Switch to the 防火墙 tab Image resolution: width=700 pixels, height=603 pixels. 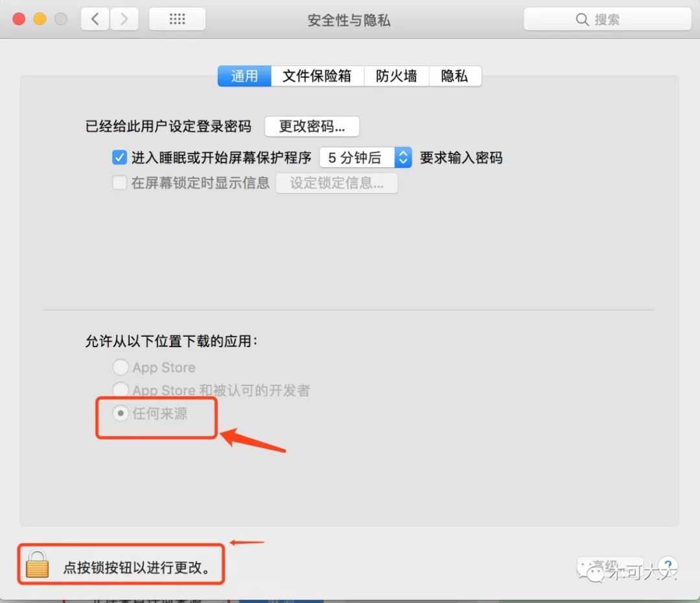(x=397, y=76)
